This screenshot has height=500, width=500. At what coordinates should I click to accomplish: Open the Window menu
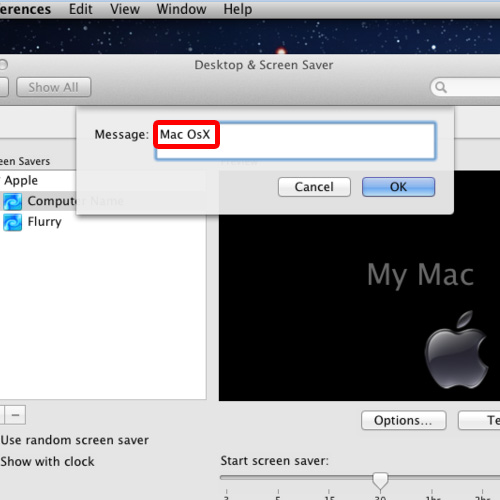coord(181,9)
